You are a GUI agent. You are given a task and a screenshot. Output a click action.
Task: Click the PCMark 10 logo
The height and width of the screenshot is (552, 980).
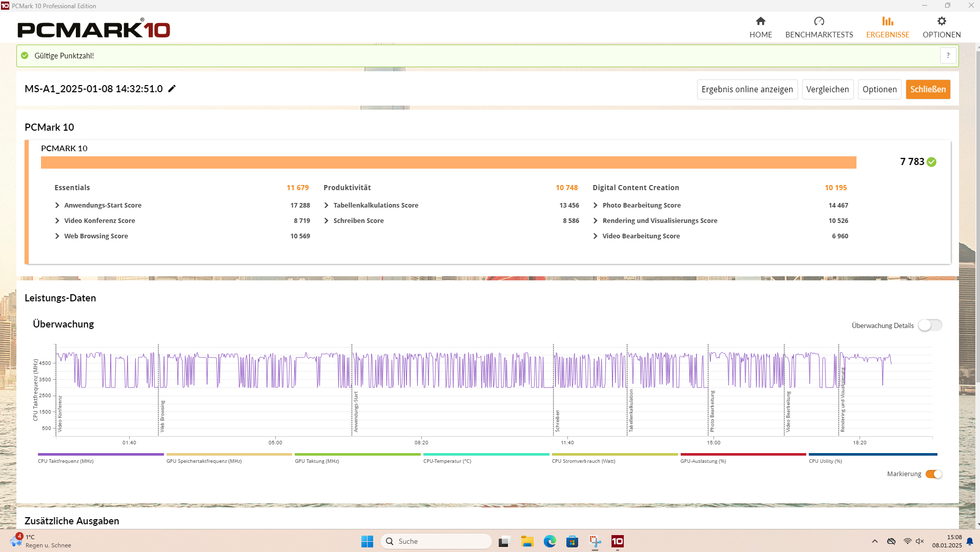point(94,28)
